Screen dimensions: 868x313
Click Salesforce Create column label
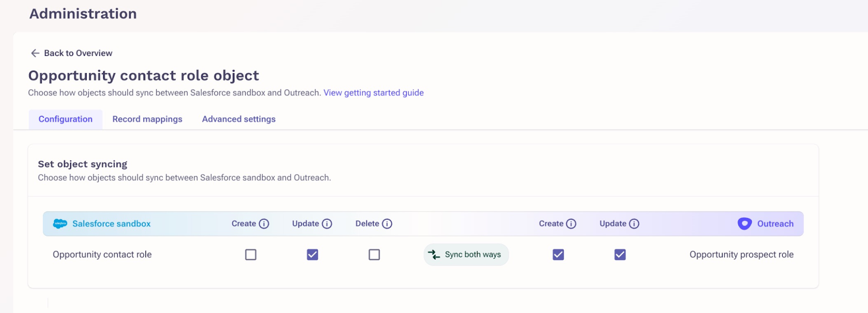244,223
